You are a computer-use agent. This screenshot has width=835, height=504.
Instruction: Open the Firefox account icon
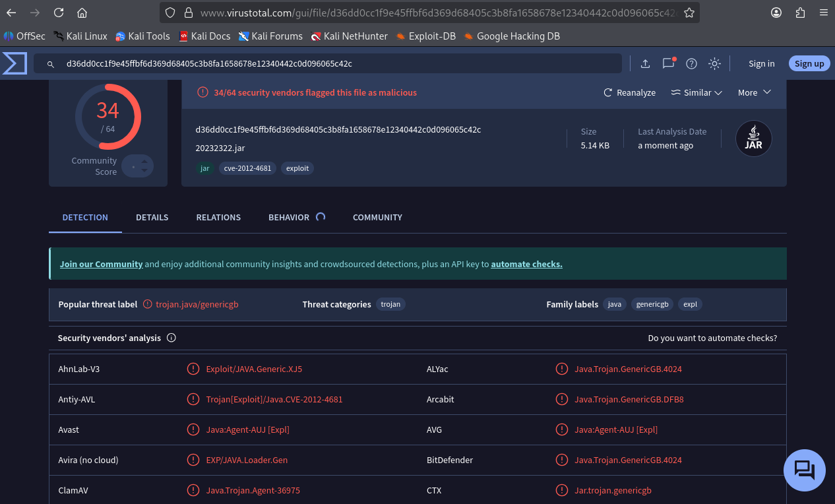[x=776, y=13]
